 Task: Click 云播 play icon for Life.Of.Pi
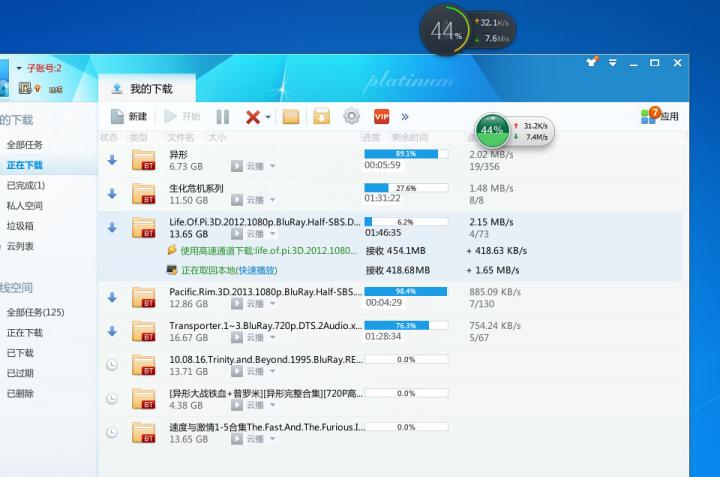237,234
